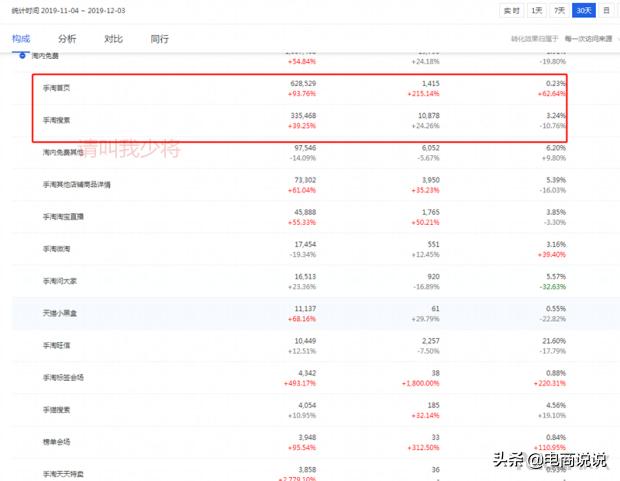This screenshot has height=481, width=620.
Task: Click the conversion rate 0.23%
Action: tap(556, 83)
